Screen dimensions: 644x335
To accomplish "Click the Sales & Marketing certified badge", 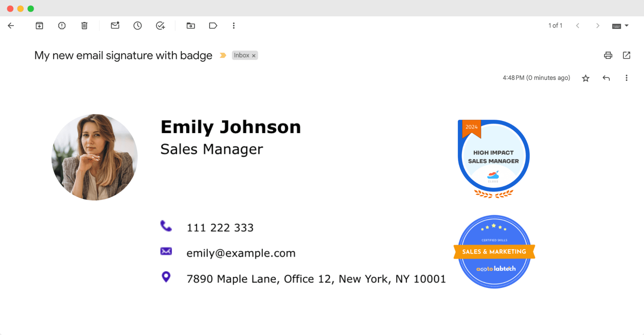I will [x=494, y=251].
